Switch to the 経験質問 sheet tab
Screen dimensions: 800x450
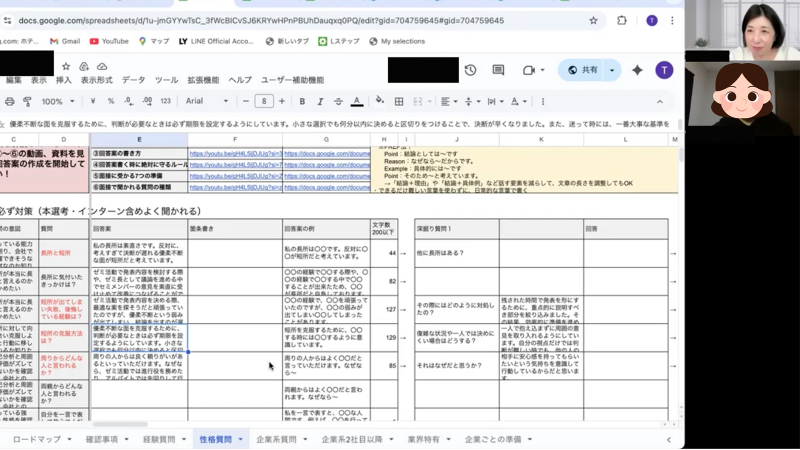click(x=159, y=439)
